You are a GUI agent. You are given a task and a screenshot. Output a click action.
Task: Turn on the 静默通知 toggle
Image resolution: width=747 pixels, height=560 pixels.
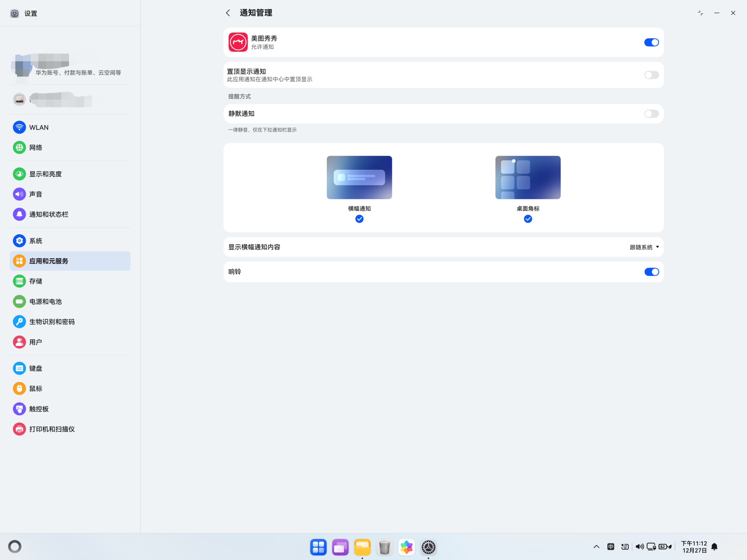tap(651, 114)
